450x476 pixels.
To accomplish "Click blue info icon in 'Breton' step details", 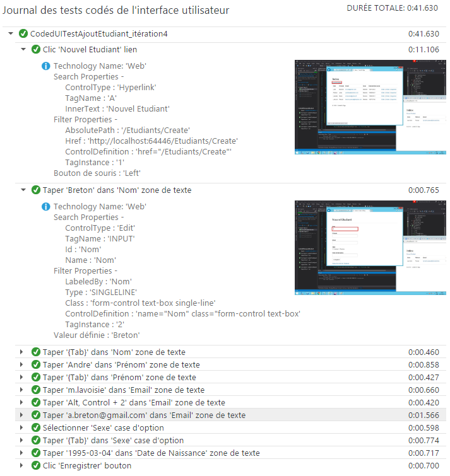I will [x=45, y=207].
